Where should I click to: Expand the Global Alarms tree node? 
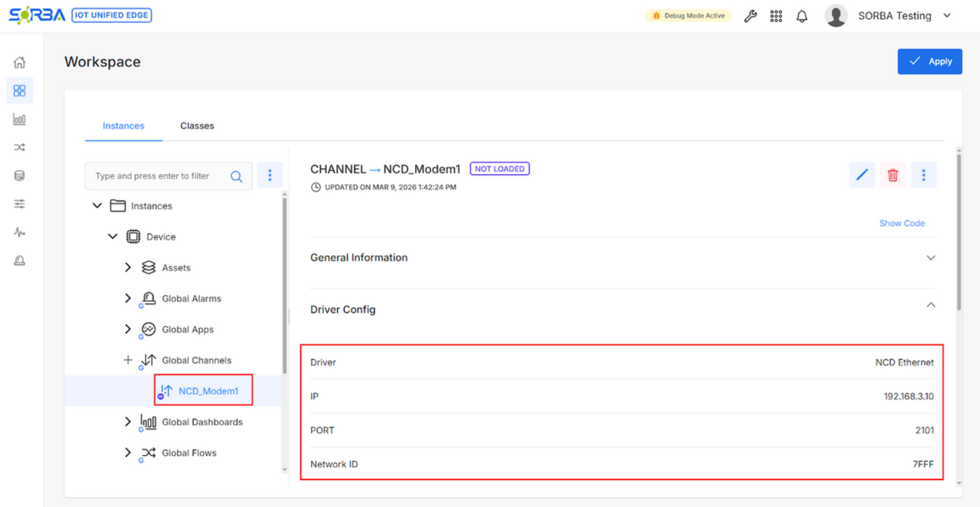tap(128, 298)
